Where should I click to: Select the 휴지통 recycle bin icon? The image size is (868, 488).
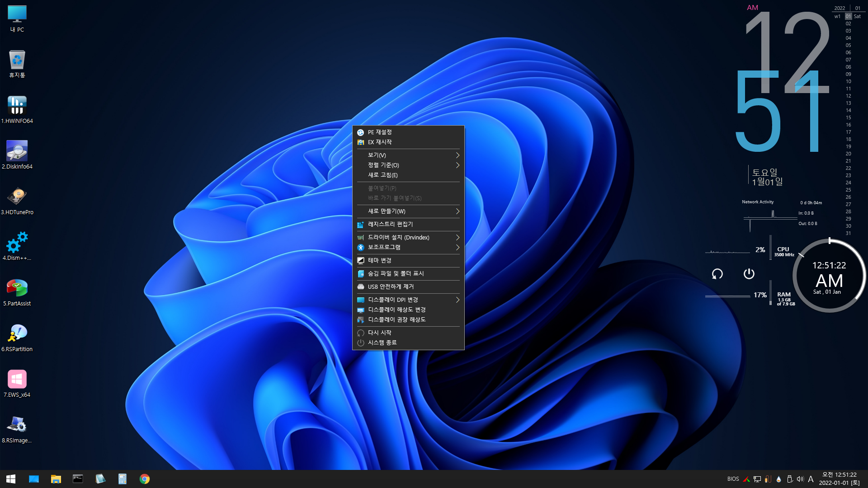(17, 64)
